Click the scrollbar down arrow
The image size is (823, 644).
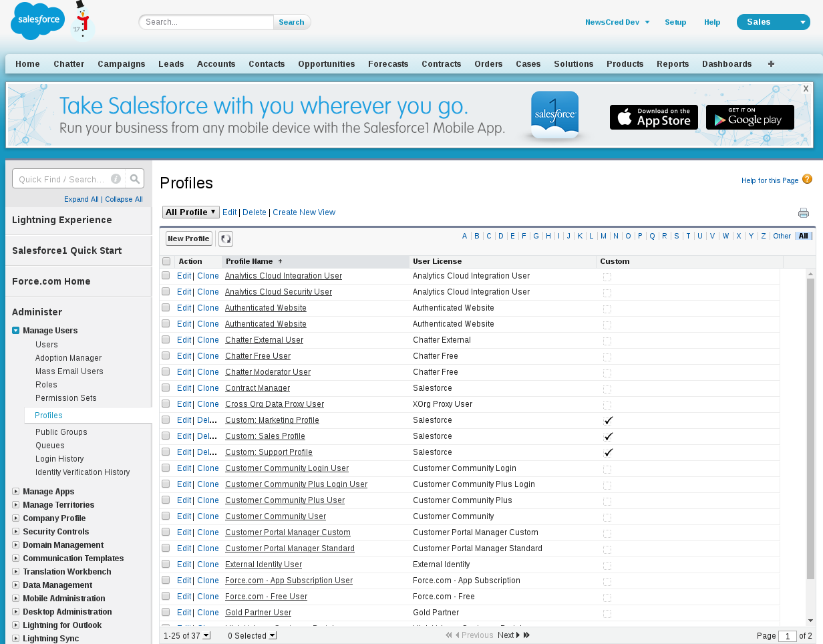click(x=810, y=621)
